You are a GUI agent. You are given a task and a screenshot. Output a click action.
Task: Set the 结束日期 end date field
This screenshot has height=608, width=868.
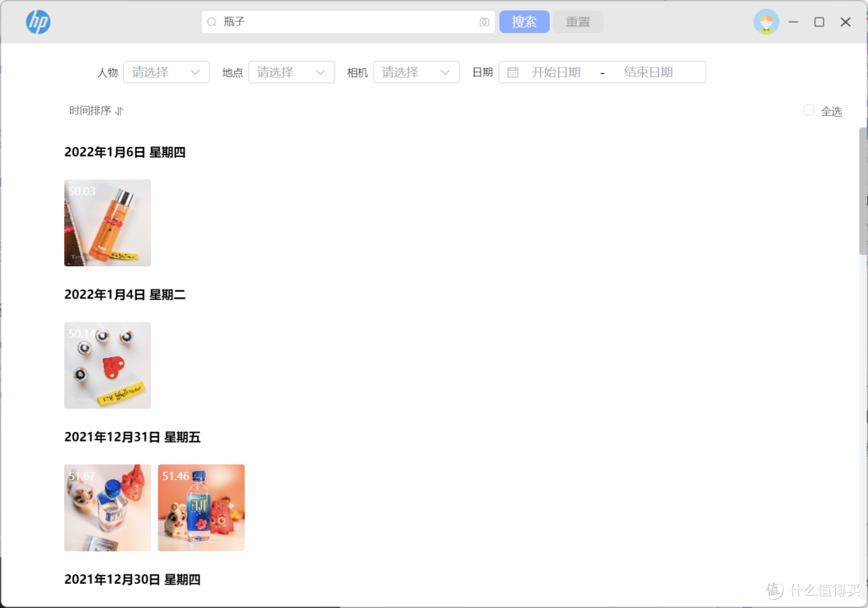[649, 72]
